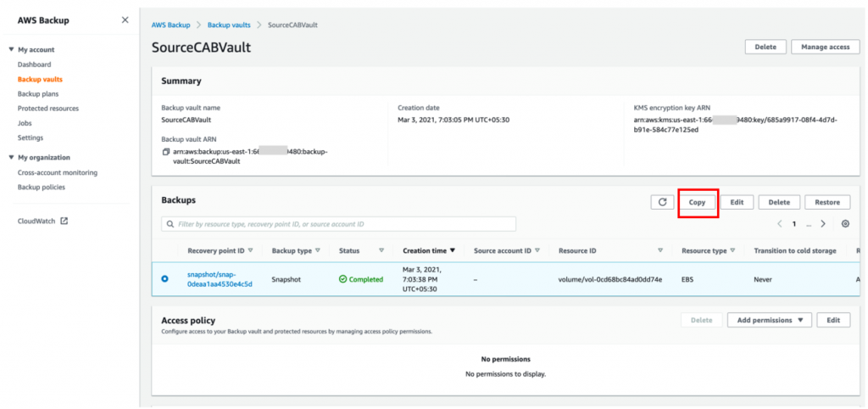
Task: Select page 1 in the pagination
Action: (793, 224)
